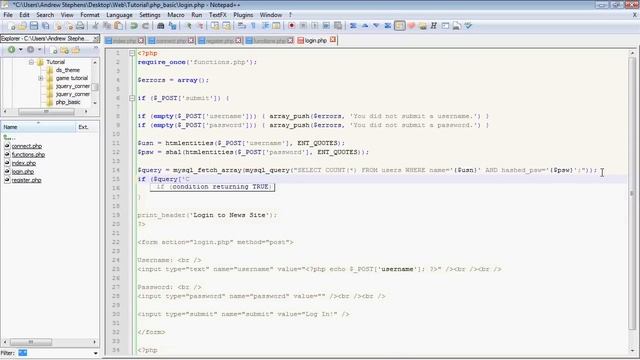Open the File menu
Image resolution: width=640 pixels, height=360 pixels.
[x=8, y=15]
